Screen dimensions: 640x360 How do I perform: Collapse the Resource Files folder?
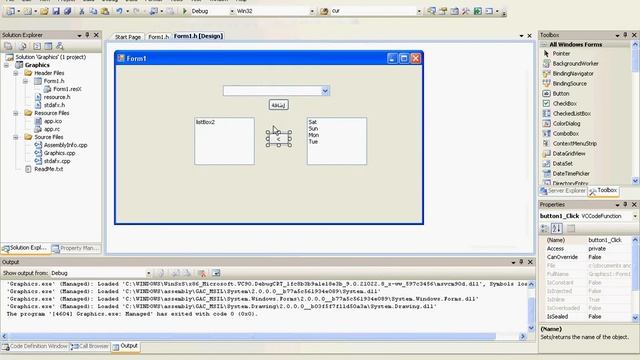[x=16, y=113]
